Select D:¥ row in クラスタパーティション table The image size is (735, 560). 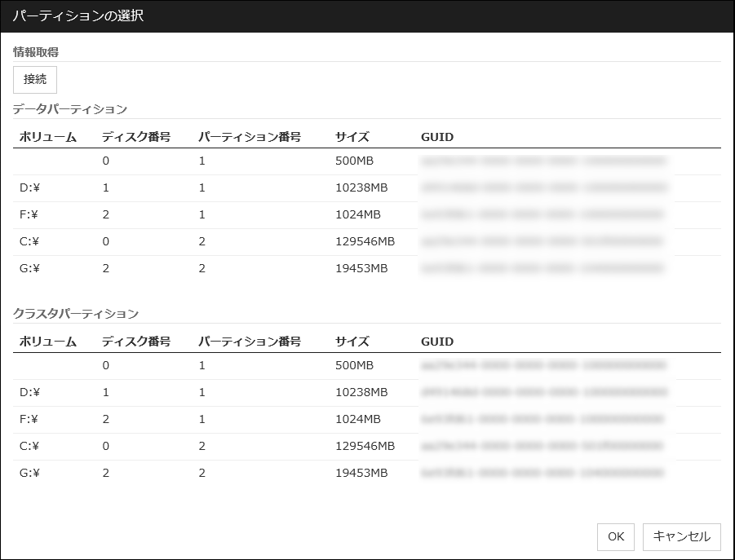(x=30, y=393)
